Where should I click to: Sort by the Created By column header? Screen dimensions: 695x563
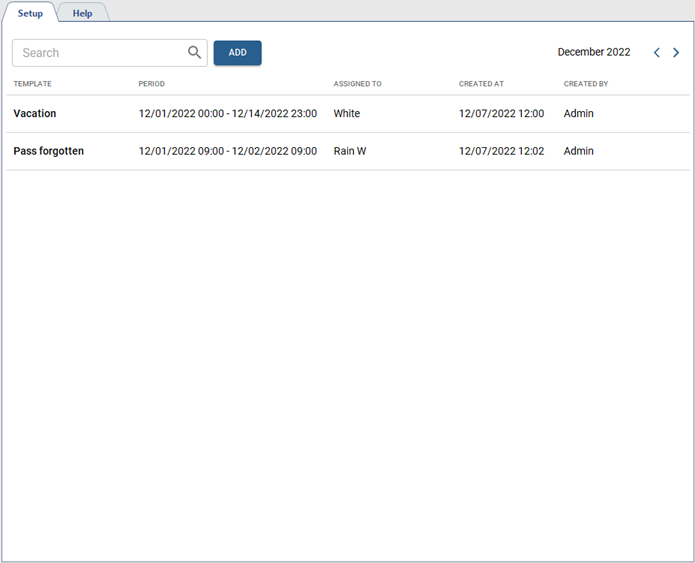click(586, 84)
